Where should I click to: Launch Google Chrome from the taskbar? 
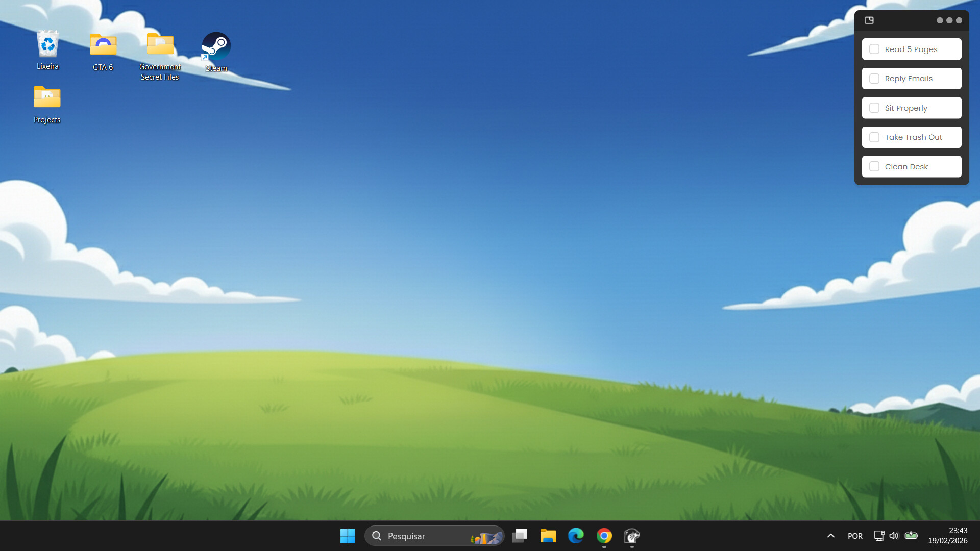pos(604,536)
